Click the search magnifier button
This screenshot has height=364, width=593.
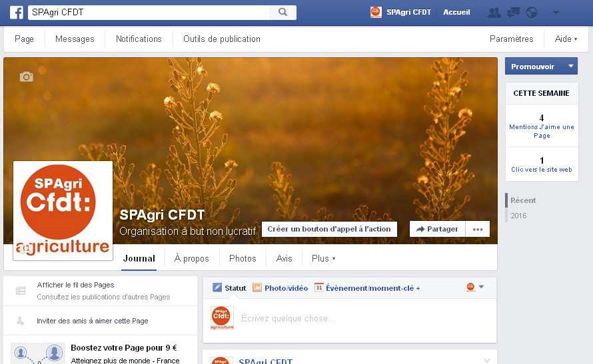[x=283, y=12]
